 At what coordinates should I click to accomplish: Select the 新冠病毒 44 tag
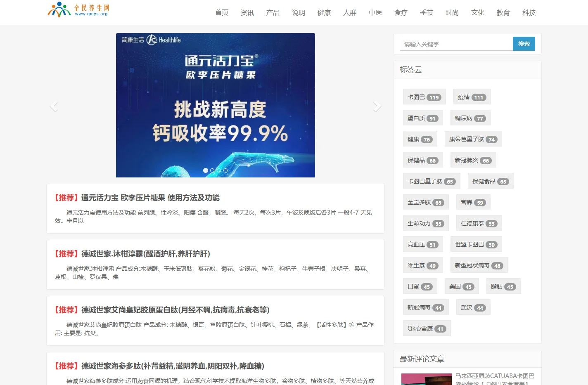426,307
